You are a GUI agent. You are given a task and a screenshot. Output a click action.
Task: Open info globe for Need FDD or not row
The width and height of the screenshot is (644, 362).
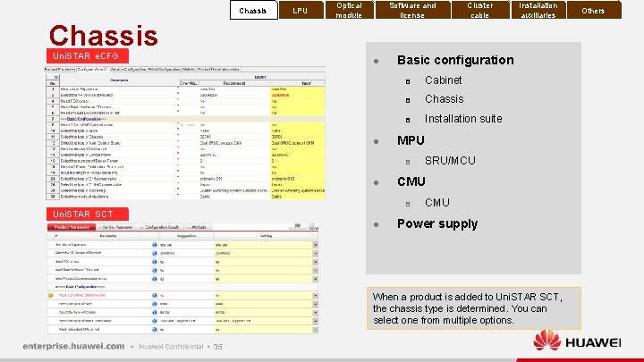coord(155,262)
